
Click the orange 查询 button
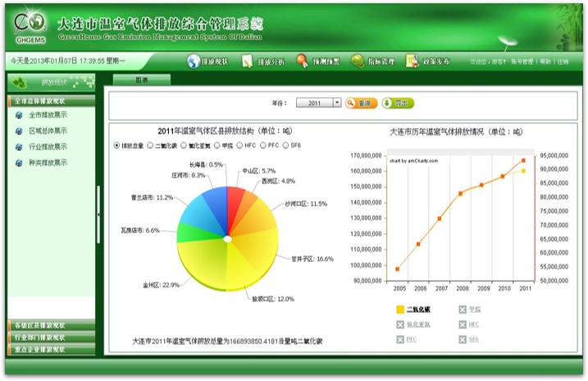pyautogui.click(x=362, y=103)
